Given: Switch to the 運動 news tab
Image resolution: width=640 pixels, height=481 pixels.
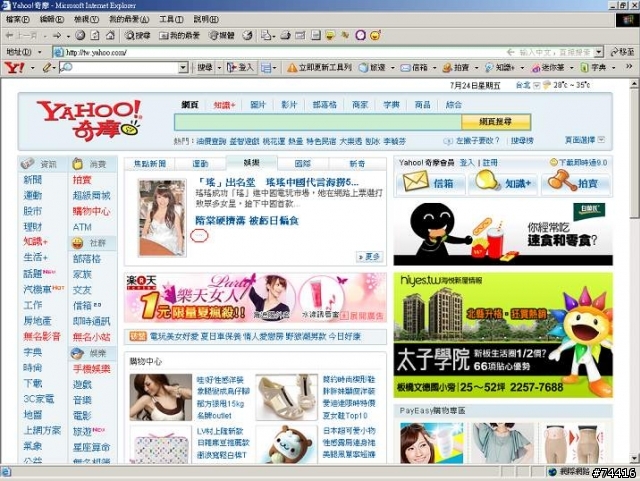Looking at the screenshot, I should click(200, 164).
